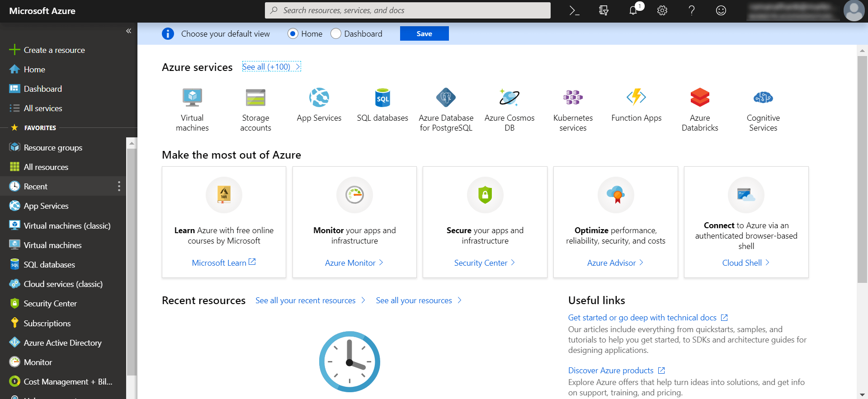The height and width of the screenshot is (399, 868).
Task: Open directory and subscription filter icon
Action: click(604, 10)
